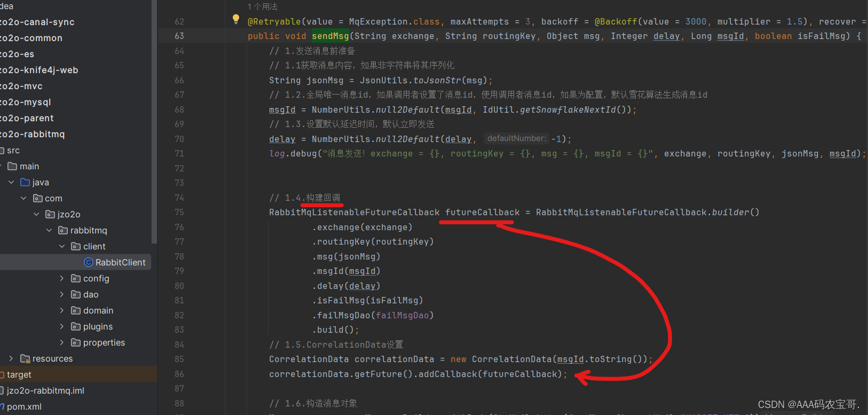Select the src folder row
The image size is (868, 415).
tap(76, 150)
